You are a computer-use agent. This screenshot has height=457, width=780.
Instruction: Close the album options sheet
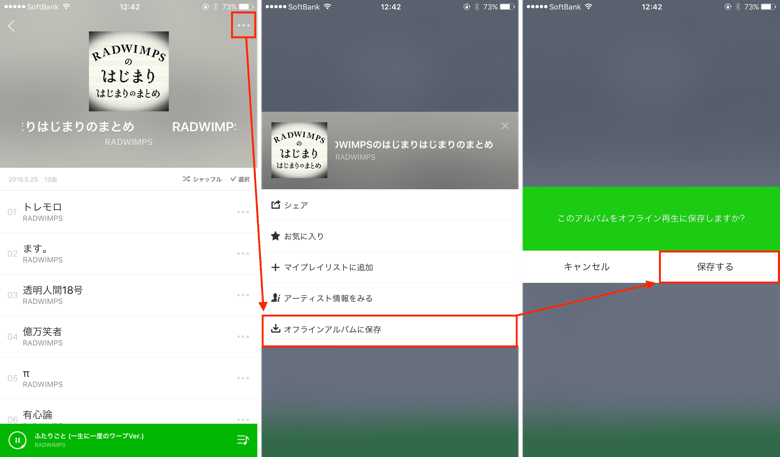click(505, 126)
